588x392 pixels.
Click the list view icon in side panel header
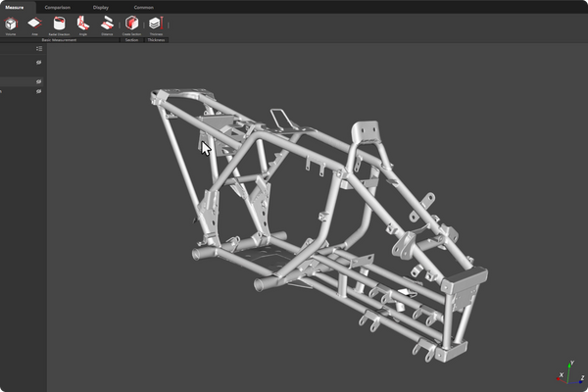39,48
